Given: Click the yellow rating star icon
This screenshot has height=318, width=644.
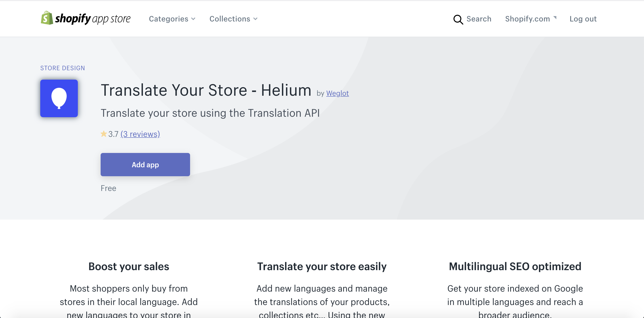Looking at the screenshot, I should tap(104, 134).
